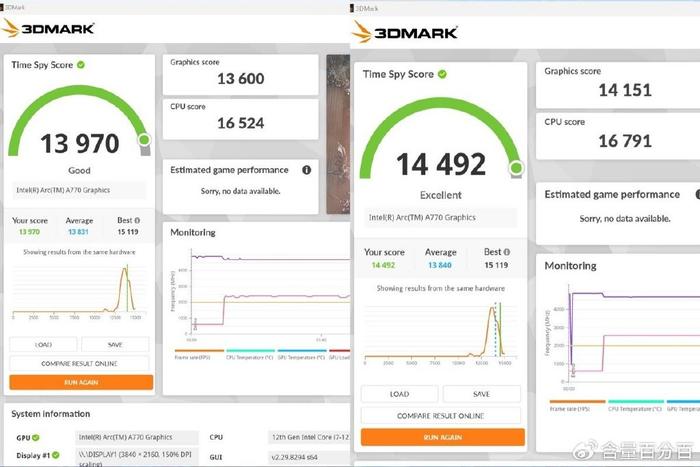Click green check icon next to GPU label
Image resolution: width=700 pixels, height=467 pixels.
pyautogui.click(x=36, y=438)
